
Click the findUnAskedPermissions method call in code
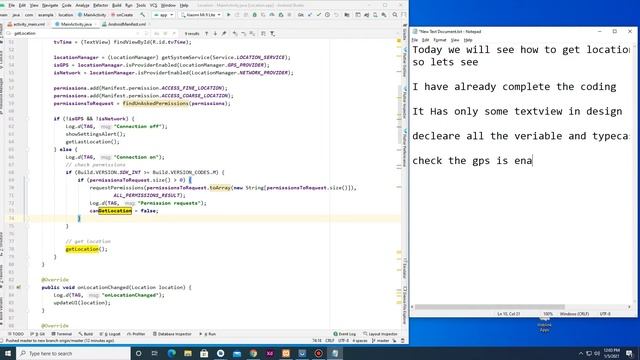coord(155,103)
